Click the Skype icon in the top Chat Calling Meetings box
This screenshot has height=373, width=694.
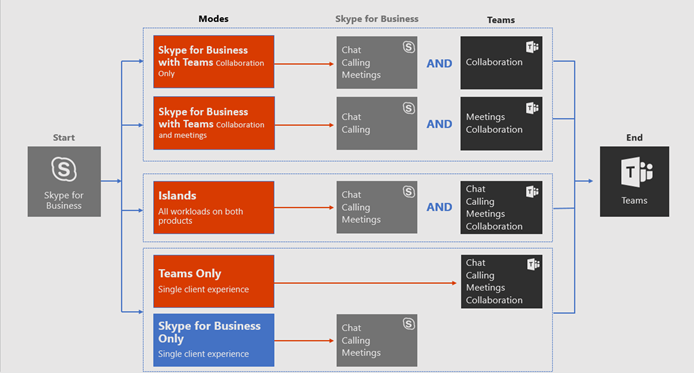click(x=409, y=47)
